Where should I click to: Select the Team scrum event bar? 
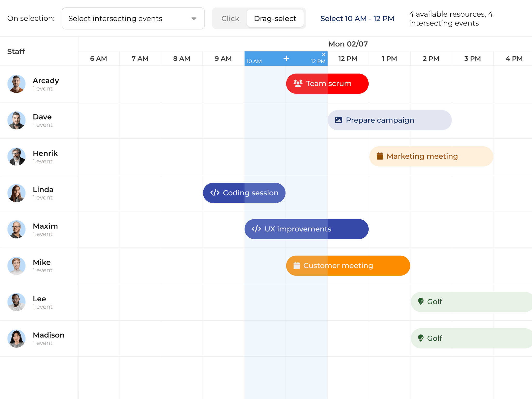pyautogui.click(x=327, y=83)
